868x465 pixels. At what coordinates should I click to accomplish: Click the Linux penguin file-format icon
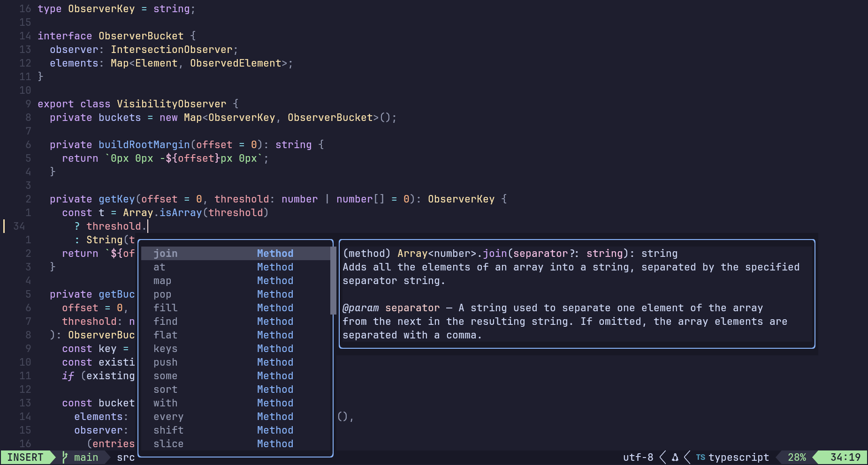click(x=675, y=457)
